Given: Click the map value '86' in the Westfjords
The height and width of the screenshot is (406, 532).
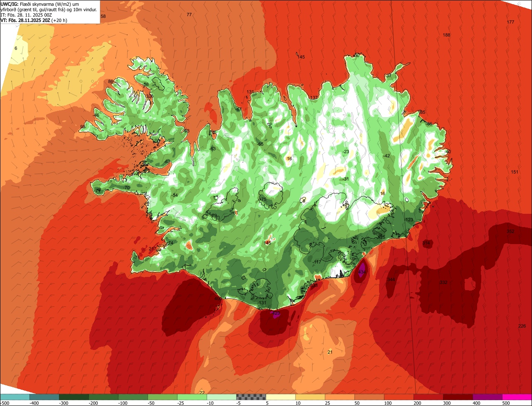Looking at the screenshot, I should [x=111, y=81].
